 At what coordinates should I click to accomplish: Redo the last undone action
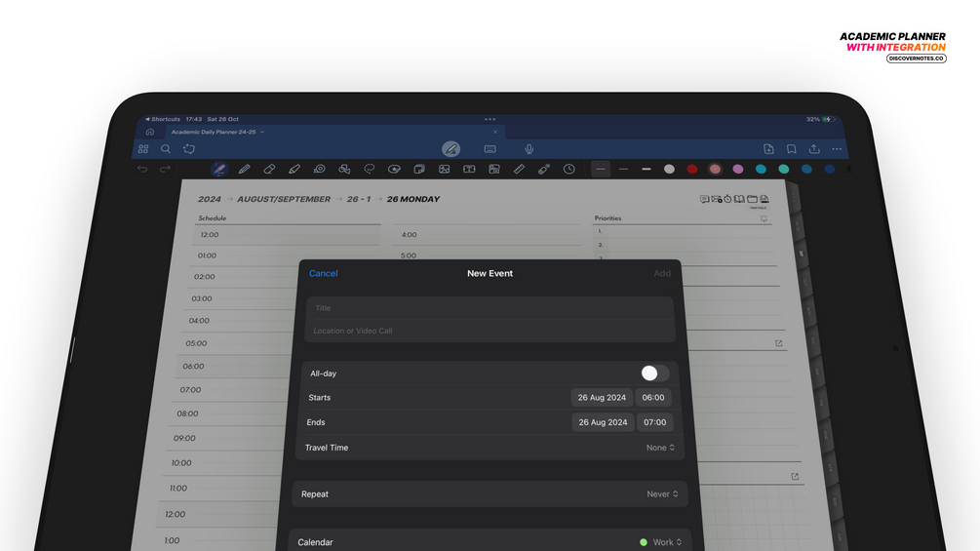(165, 169)
